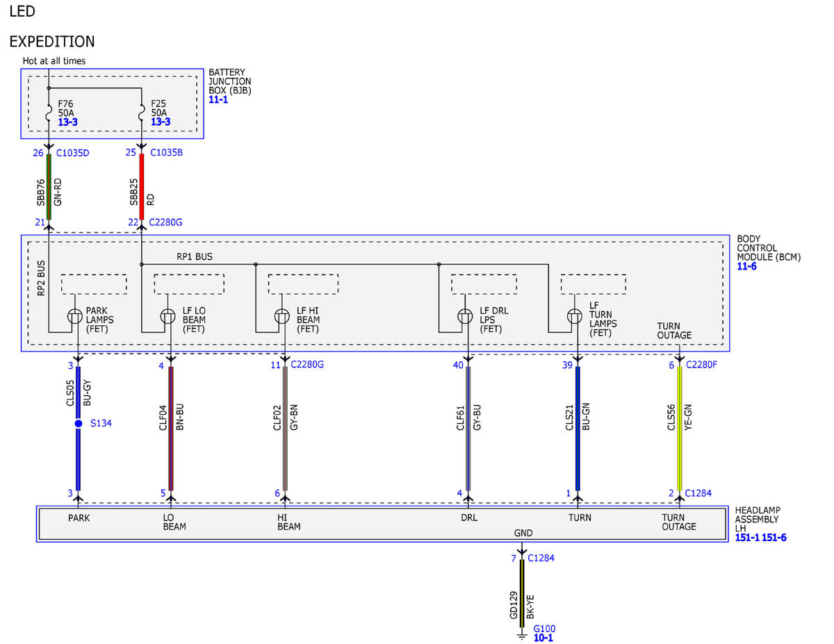Viewport: 834px width, 644px height.
Task: Click the C1284 connector label at pin 2
Action: tap(698, 493)
